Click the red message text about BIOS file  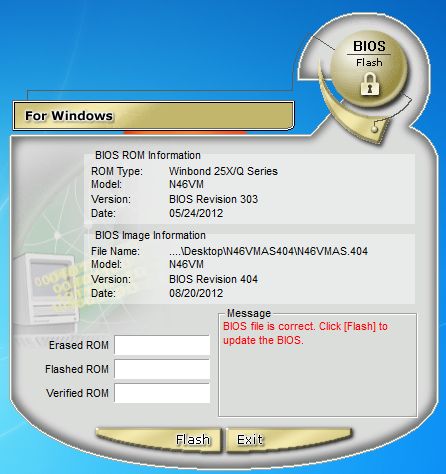(x=305, y=333)
